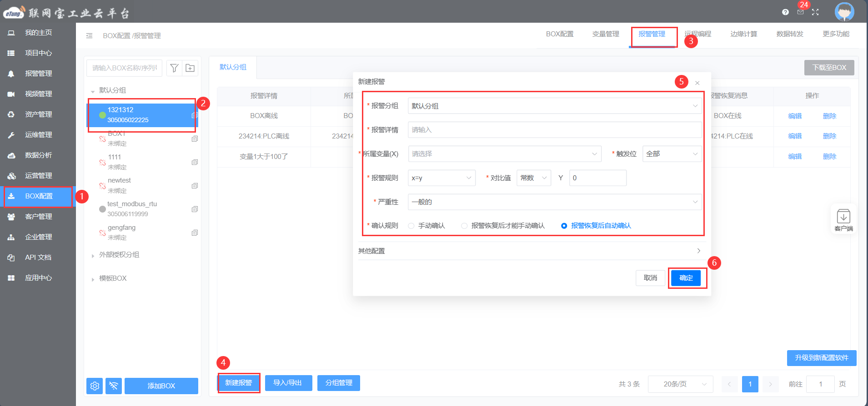The height and width of the screenshot is (406, 868).
Task: Select 报警恢复后自动确认 radio option
Action: (x=564, y=226)
